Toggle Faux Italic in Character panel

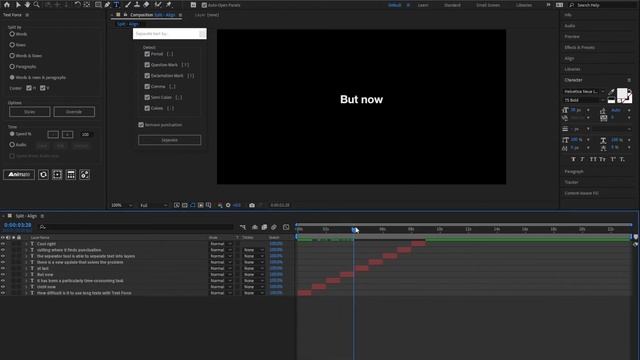click(582, 159)
